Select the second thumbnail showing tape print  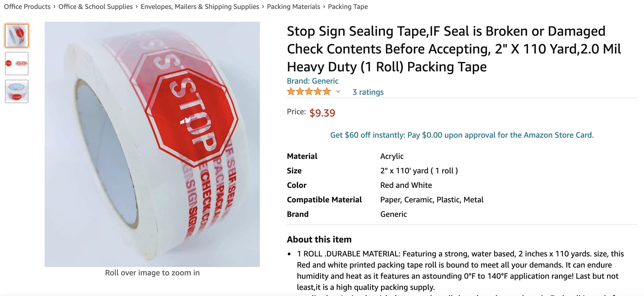pos(17,64)
